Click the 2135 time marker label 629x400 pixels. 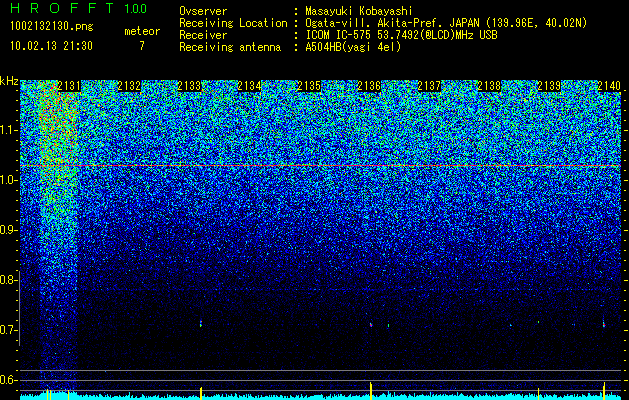pyautogui.click(x=309, y=86)
